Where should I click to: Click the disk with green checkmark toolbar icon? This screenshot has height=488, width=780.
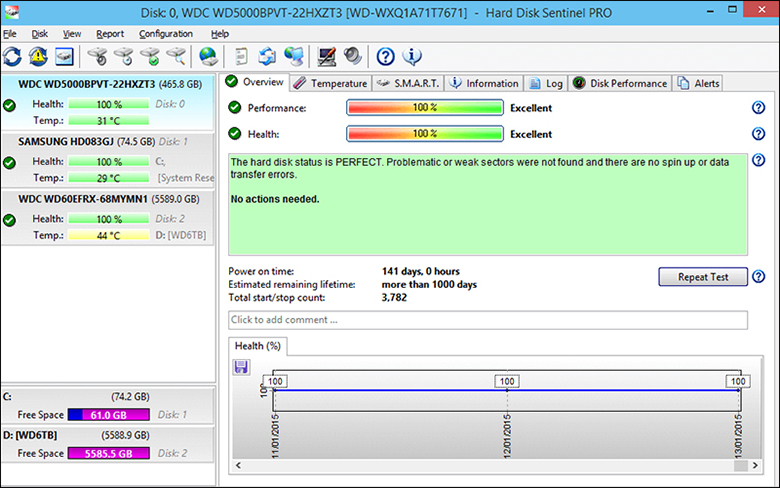coord(149,56)
